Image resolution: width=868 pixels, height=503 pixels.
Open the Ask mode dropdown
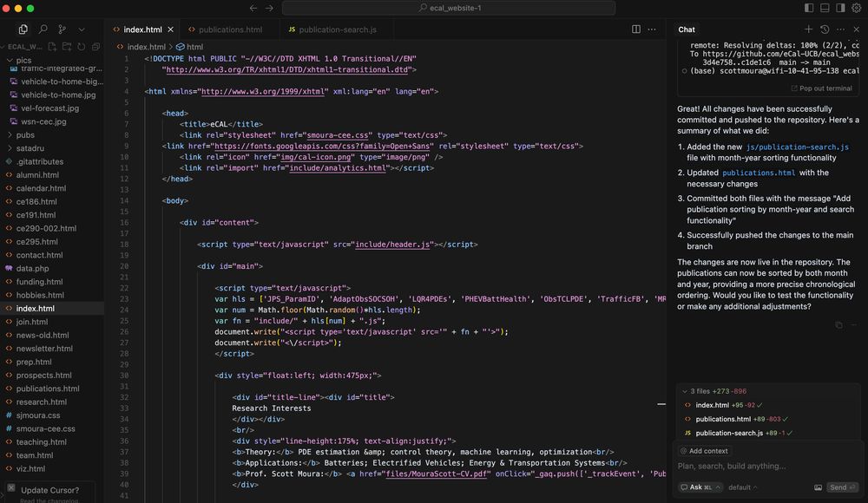coord(700,487)
